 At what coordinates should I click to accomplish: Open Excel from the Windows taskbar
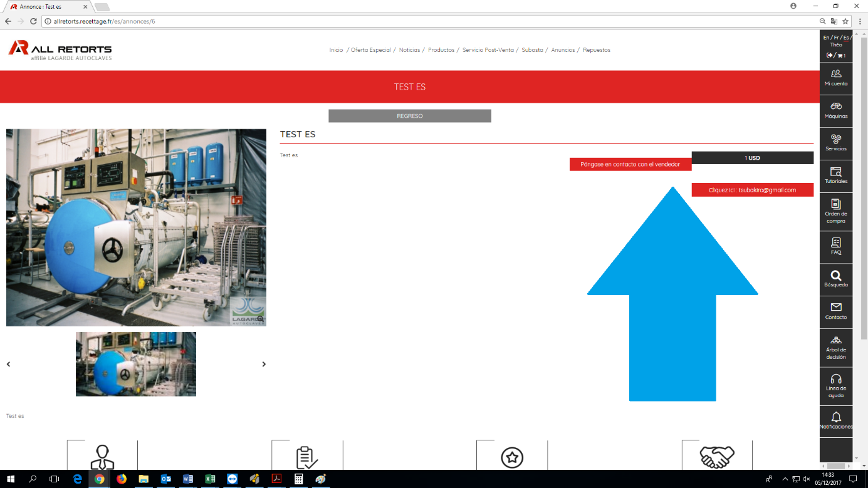click(x=210, y=479)
